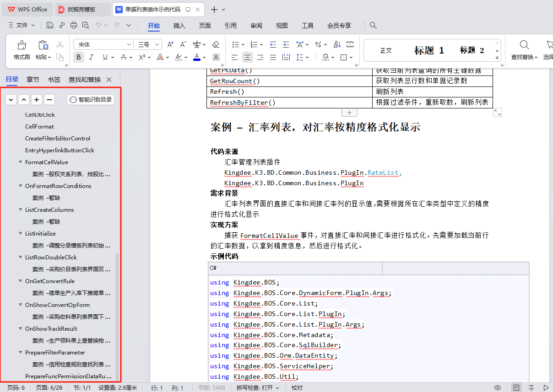Select ListRowDoubleClick in the outline
This screenshot has height=392, width=553.
51,257
